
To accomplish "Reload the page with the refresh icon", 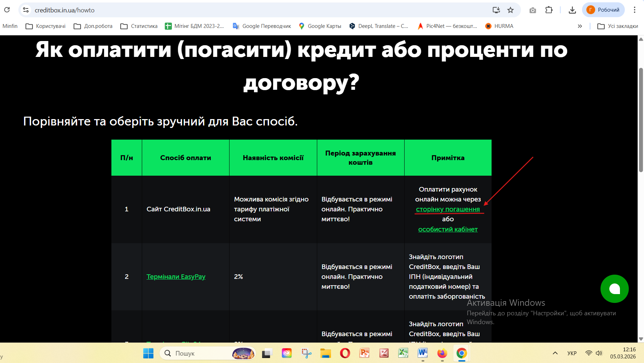I will [x=7, y=10].
